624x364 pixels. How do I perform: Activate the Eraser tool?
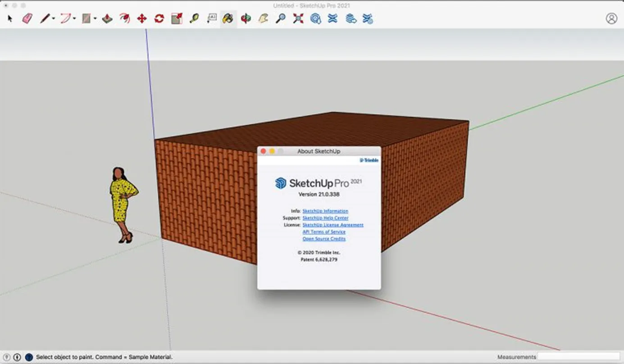click(x=27, y=18)
